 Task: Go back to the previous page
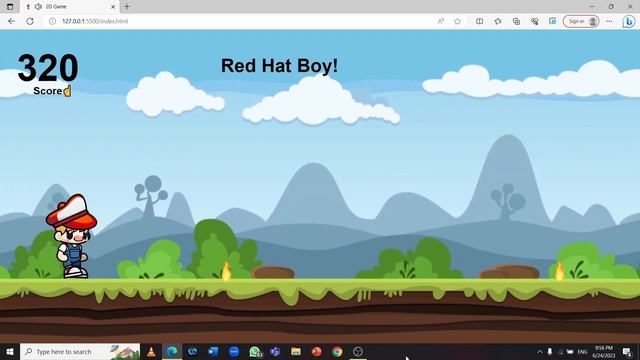click(11, 21)
